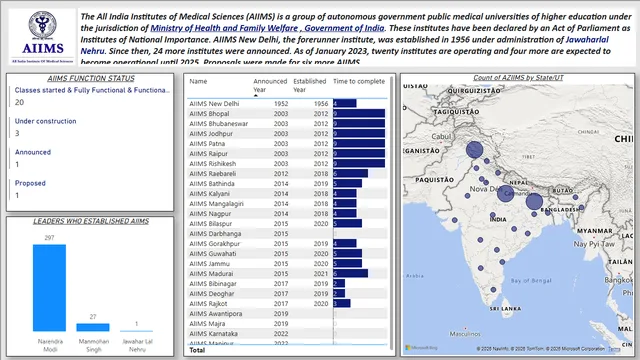
Task: Click the table's vertical scrollbar
Action: pos(391,212)
